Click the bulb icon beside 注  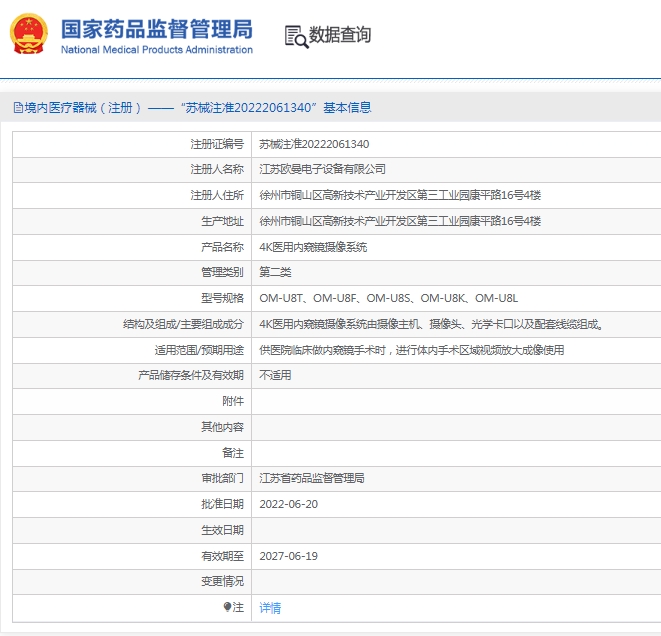point(227,607)
